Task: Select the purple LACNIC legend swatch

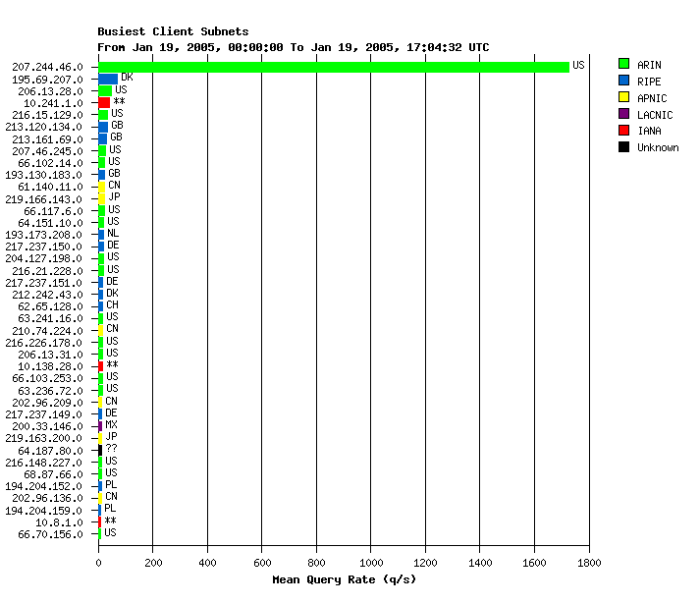Action: click(x=623, y=115)
